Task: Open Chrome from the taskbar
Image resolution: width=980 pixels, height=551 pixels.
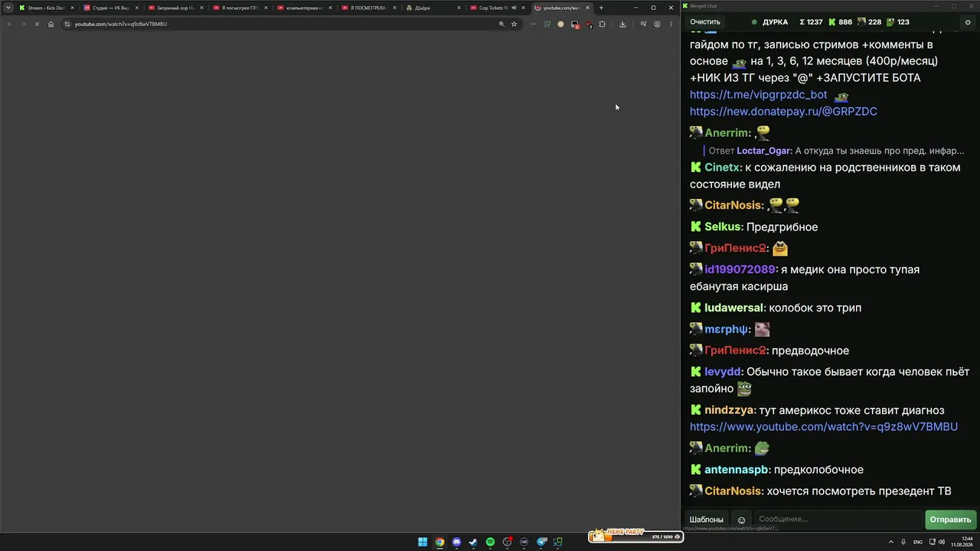Action: point(439,543)
